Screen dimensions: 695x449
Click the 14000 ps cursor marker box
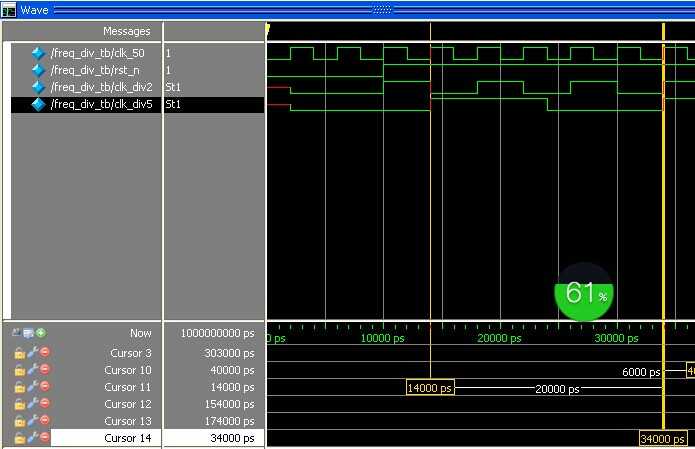tap(430, 388)
